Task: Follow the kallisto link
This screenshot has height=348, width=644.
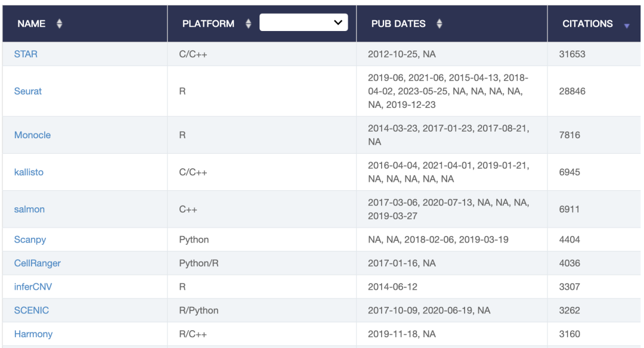Action: [x=29, y=172]
